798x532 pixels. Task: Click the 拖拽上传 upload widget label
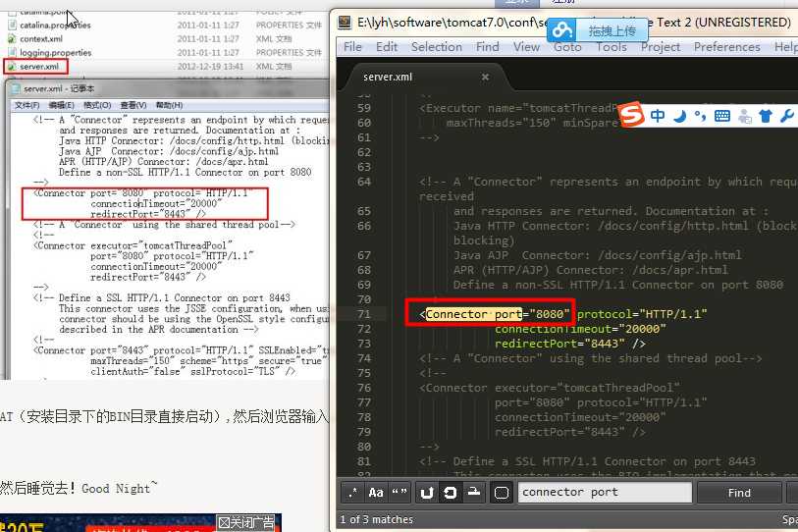pos(612,31)
